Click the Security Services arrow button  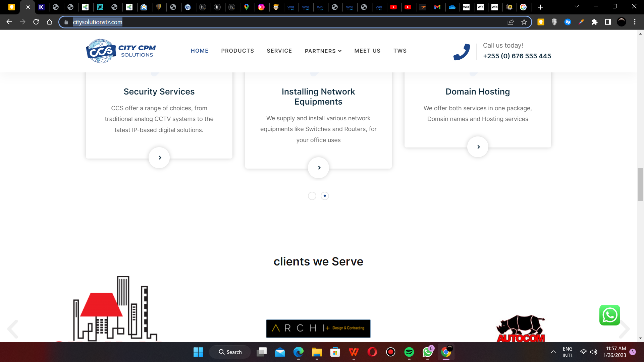159,158
